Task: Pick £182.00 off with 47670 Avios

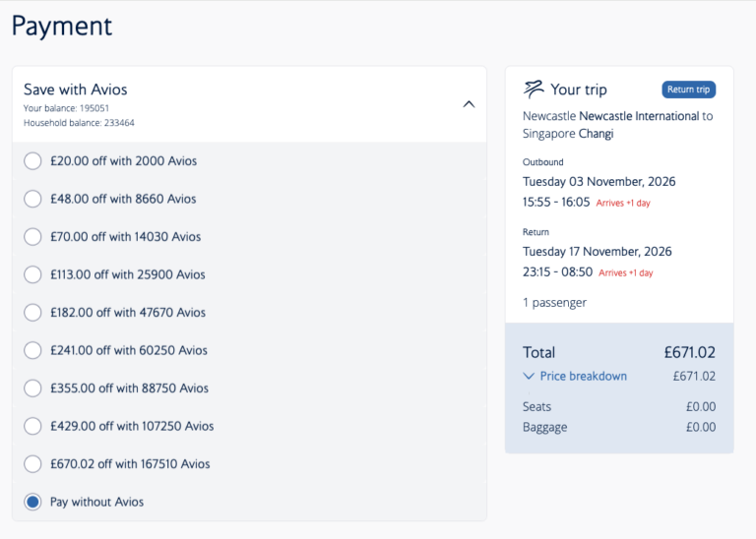Action: coord(32,313)
